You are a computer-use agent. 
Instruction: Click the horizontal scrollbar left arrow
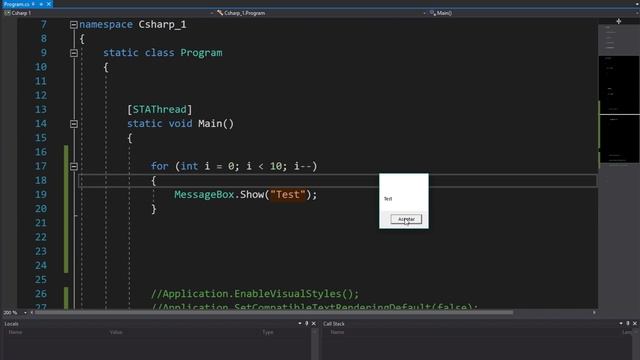(x=32, y=313)
